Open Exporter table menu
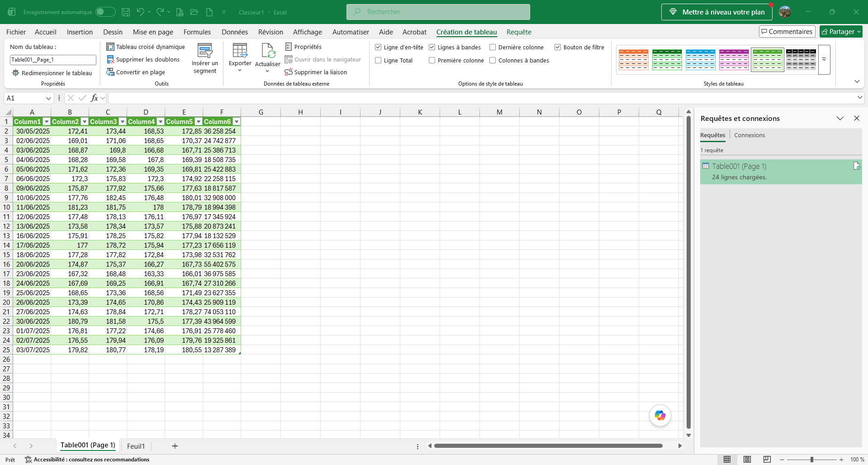 pos(240,58)
